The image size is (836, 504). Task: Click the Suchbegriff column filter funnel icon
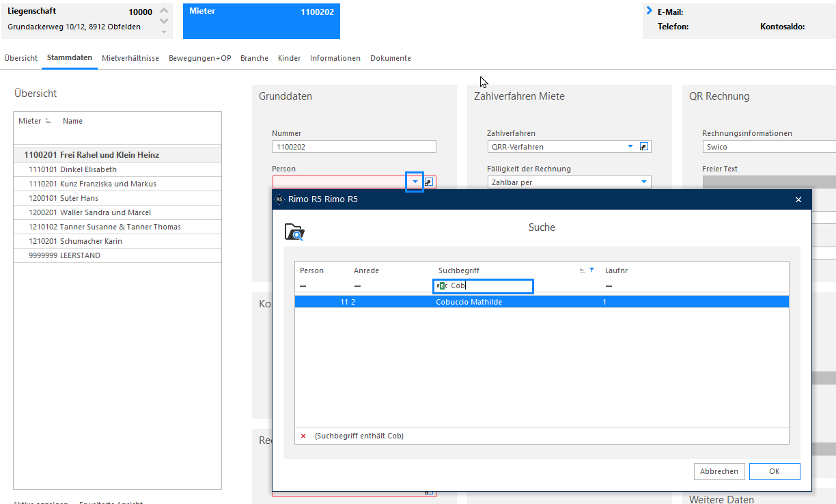click(x=591, y=270)
